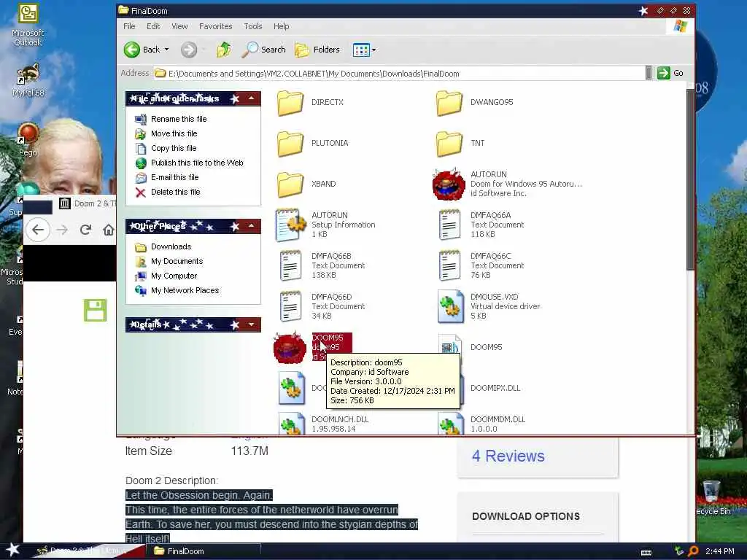Viewport: 747px width, 560px height.
Task: Click the clock showing 2:44 PM
Action: coord(720,551)
